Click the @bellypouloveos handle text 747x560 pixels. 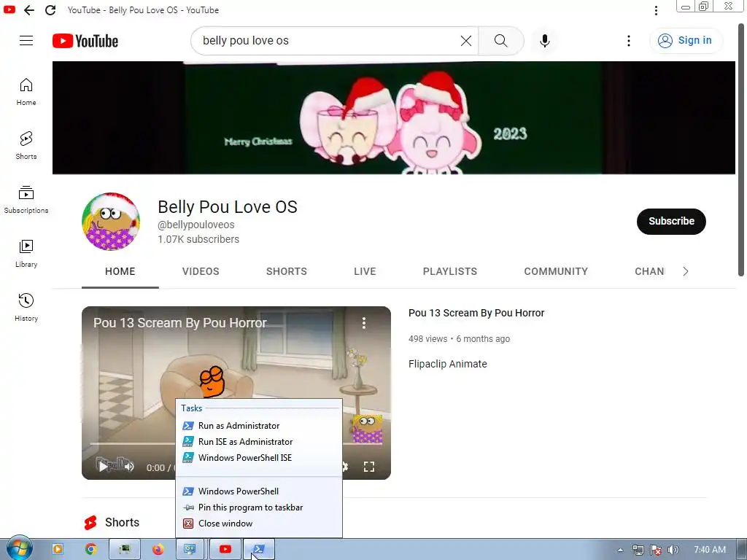(196, 225)
